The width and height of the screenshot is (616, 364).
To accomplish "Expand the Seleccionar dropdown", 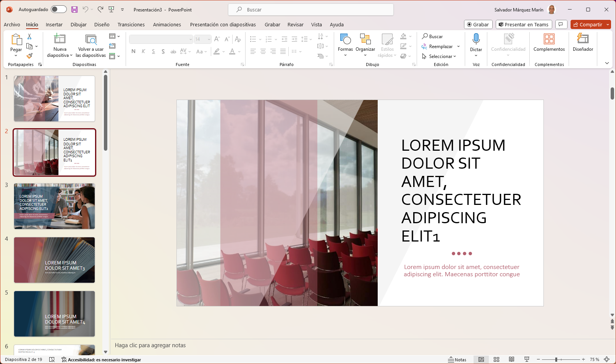I will tap(455, 56).
